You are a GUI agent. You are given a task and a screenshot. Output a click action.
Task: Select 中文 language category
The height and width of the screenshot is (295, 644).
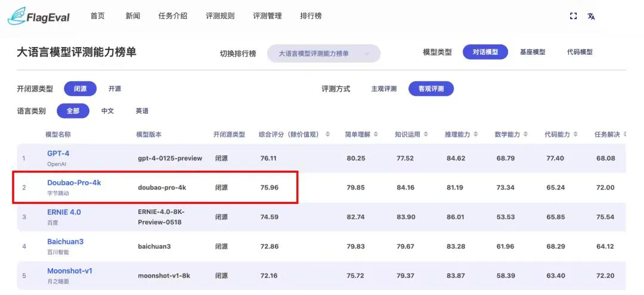[107, 111]
